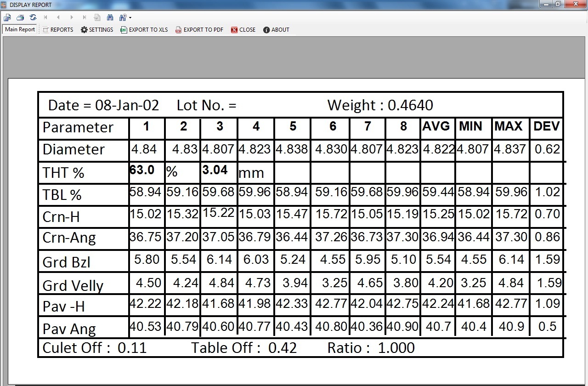Open the zoom level dropdown arrow
Screen dimensions: 588x386
[x=130, y=18]
